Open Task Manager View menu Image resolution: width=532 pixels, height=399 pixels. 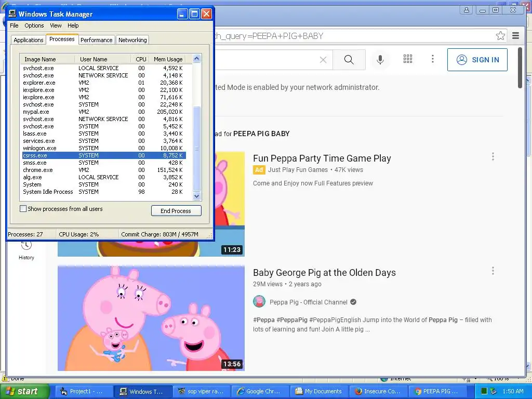coord(56,25)
